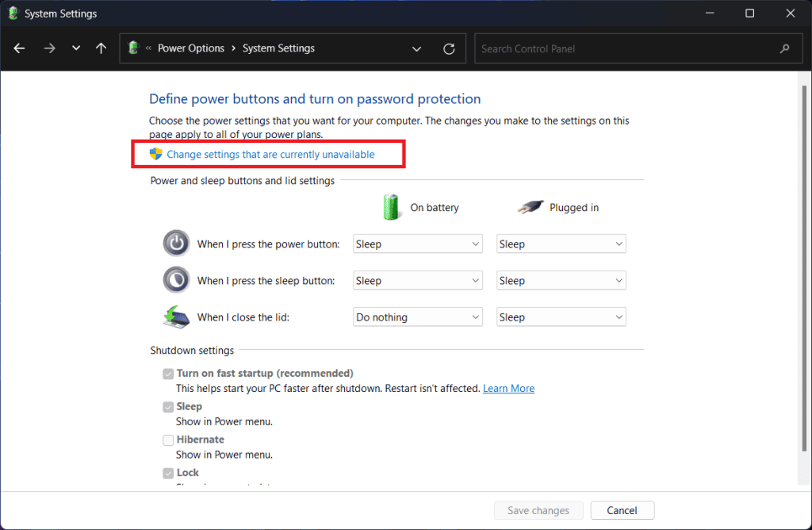Image resolution: width=812 pixels, height=530 pixels.
Task: Click the laptop lid icon
Action: click(176, 316)
